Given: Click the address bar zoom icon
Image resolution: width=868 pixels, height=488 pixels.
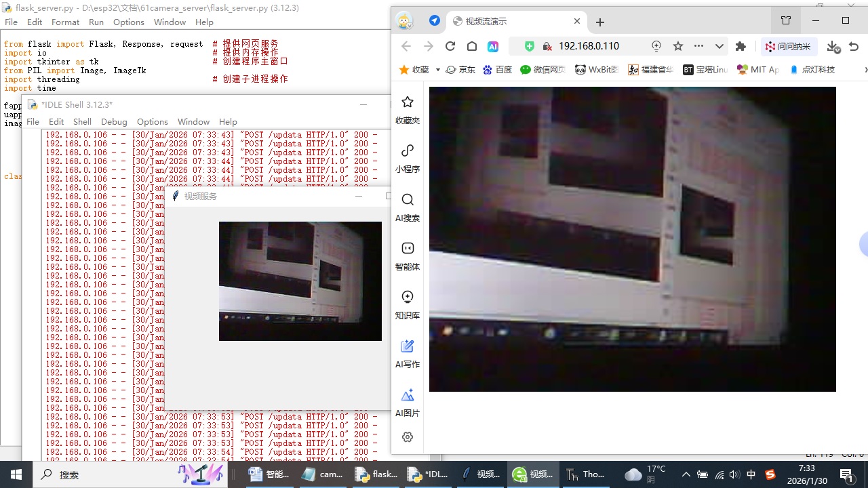Looking at the screenshot, I should [656, 46].
